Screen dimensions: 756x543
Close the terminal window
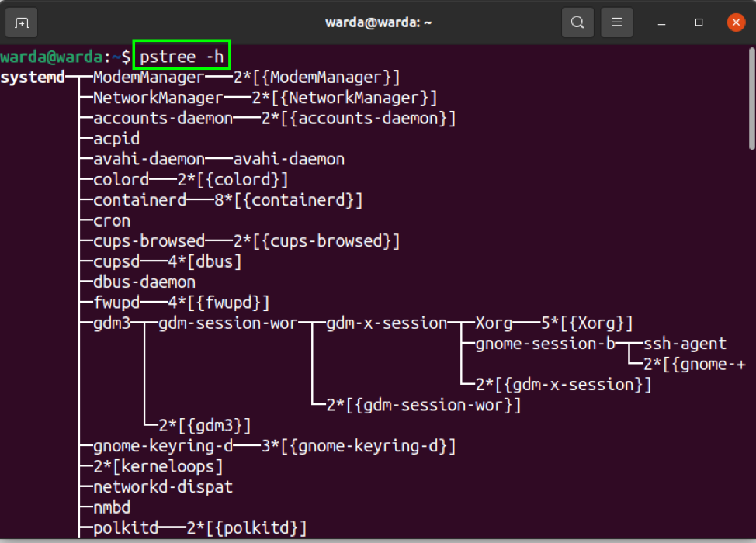point(736,22)
